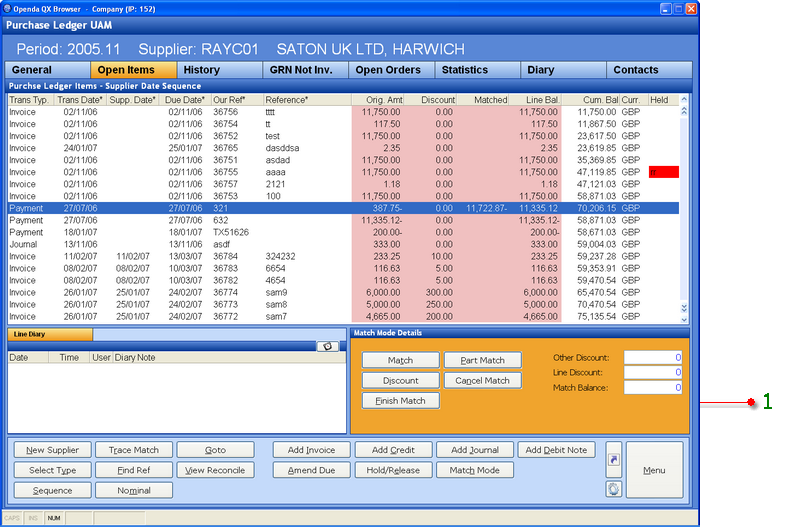
Task: Select the invoice row with reference 'sam9'
Action: tap(343, 292)
